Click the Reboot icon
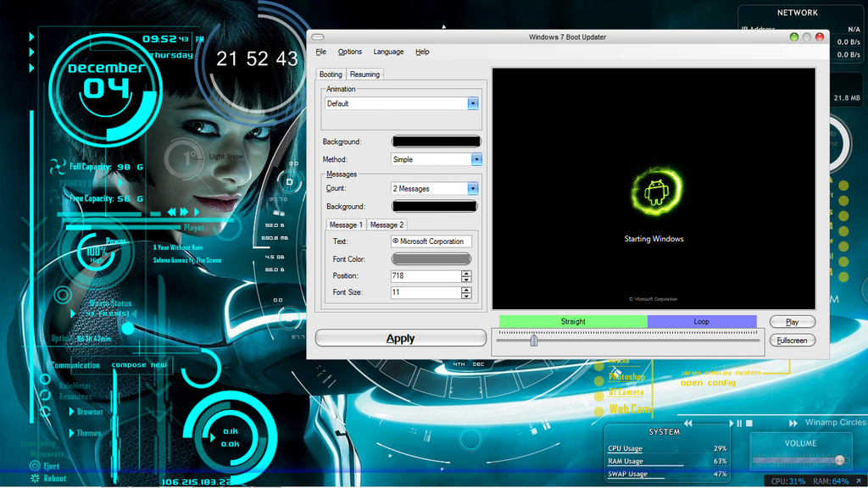 (35, 478)
